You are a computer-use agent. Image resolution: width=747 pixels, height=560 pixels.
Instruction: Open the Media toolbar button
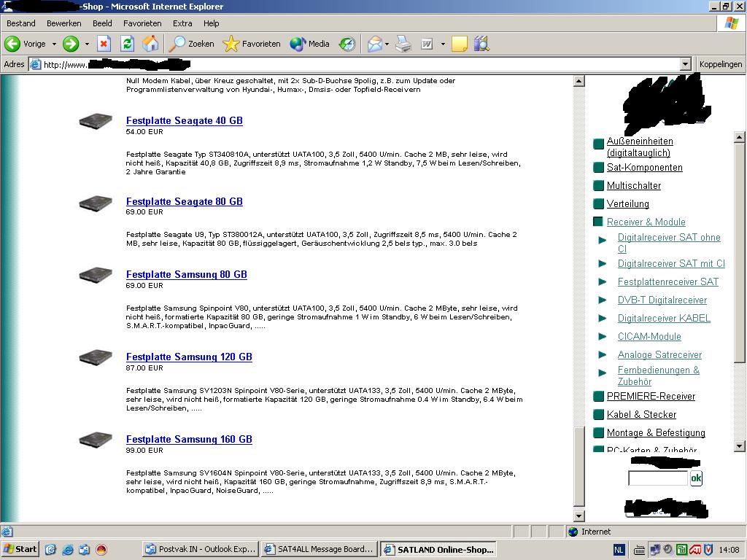coord(309,44)
